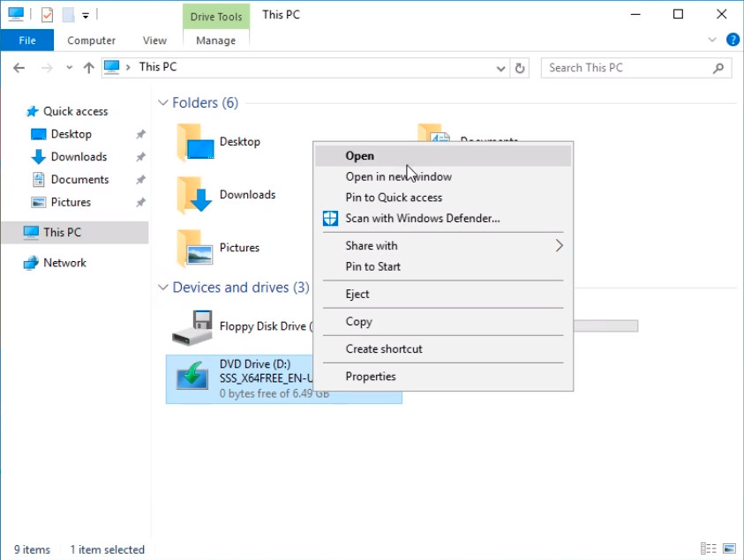The height and width of the screenshot is (560, 744).
Task: Open the Customize Quick Access Toolbar dropdown
Action: click(86, 16)
